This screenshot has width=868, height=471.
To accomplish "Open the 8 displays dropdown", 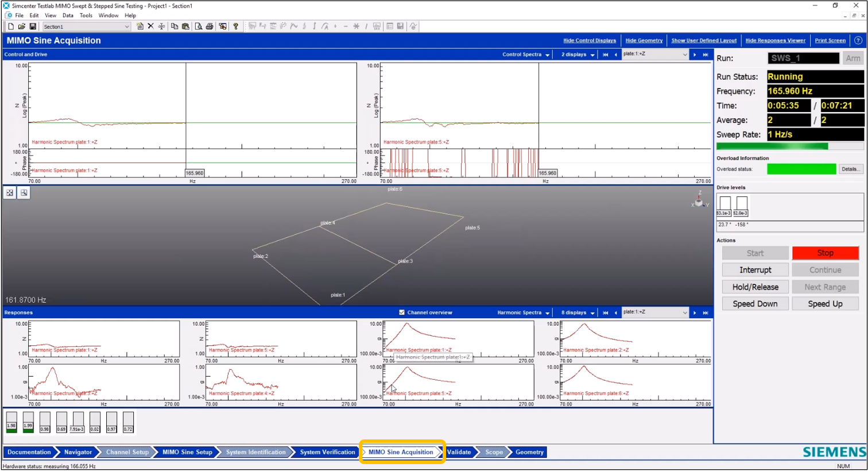I will 578,312.
